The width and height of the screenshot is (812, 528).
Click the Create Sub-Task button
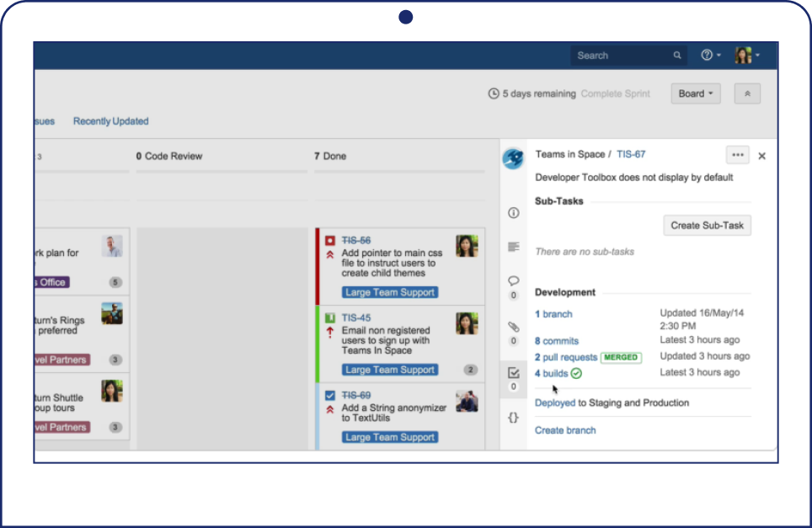coord(707,226)
